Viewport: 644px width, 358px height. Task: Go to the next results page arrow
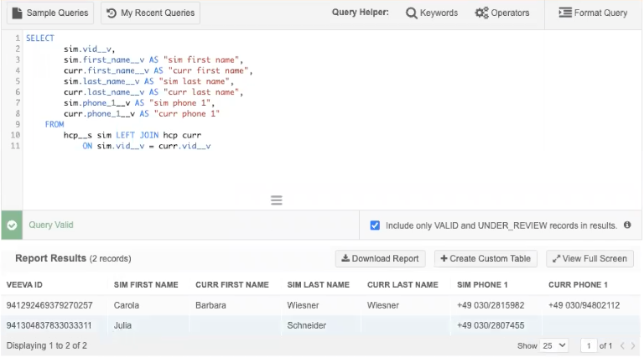[x=634, y=345]
